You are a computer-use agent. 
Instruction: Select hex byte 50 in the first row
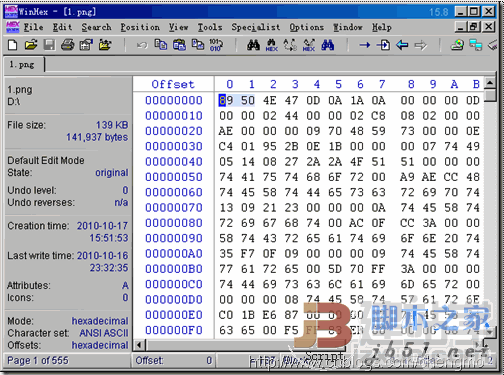(x=248, y=100)
